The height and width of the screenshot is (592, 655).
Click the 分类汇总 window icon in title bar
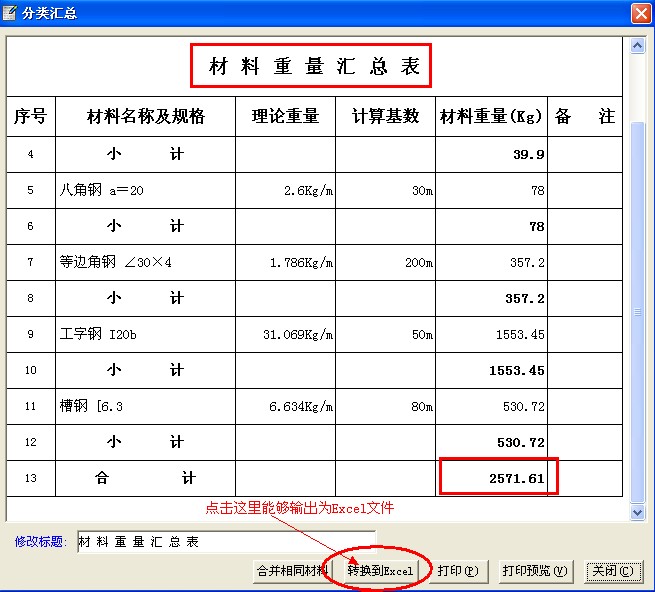(x=11, y=12)
